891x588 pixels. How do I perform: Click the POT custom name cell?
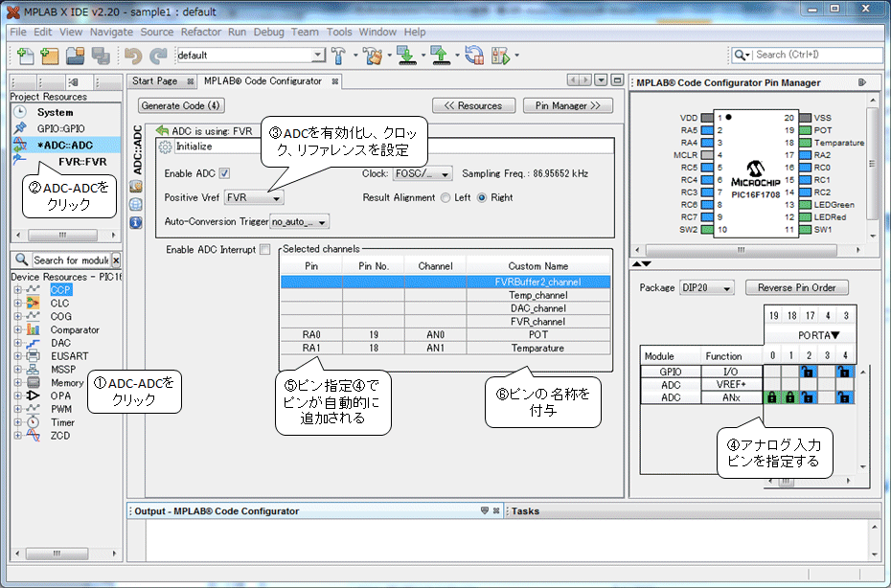[538, 334]
